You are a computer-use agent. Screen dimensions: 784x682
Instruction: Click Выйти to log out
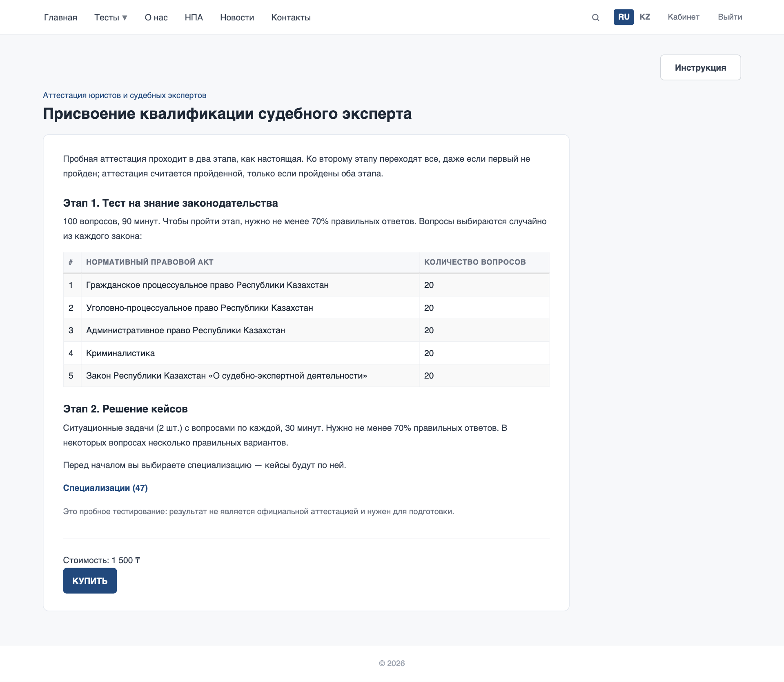[730, 17]
